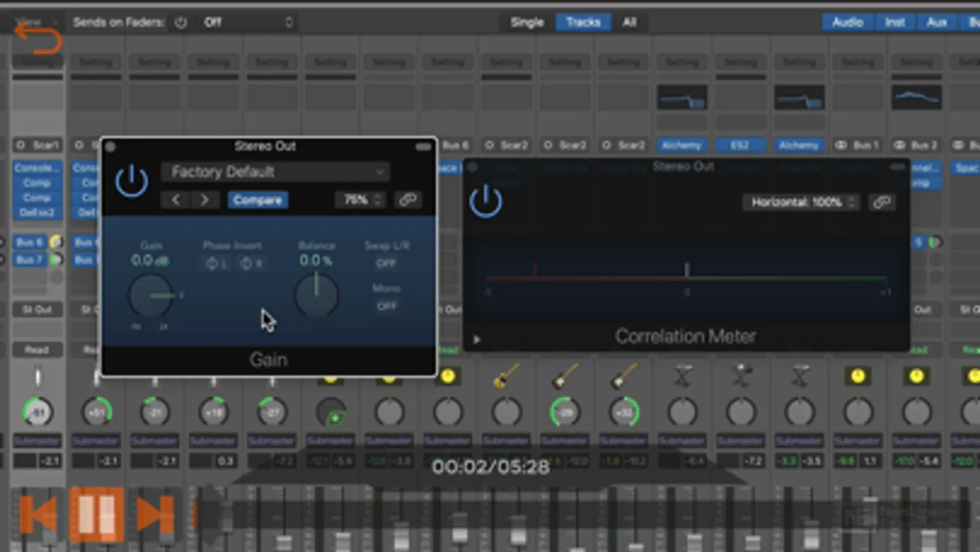Go to previous preset arrow in Gain

175,200
